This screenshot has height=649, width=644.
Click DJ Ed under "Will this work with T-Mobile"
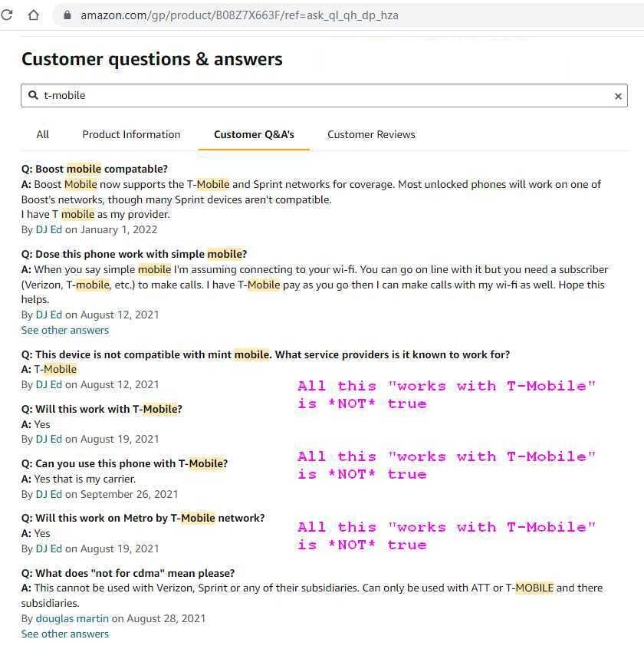pos(48,439)
